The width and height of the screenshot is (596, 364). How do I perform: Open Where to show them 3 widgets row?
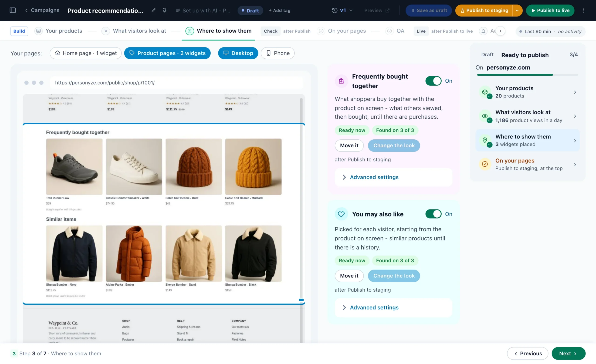tap(528, 141)
